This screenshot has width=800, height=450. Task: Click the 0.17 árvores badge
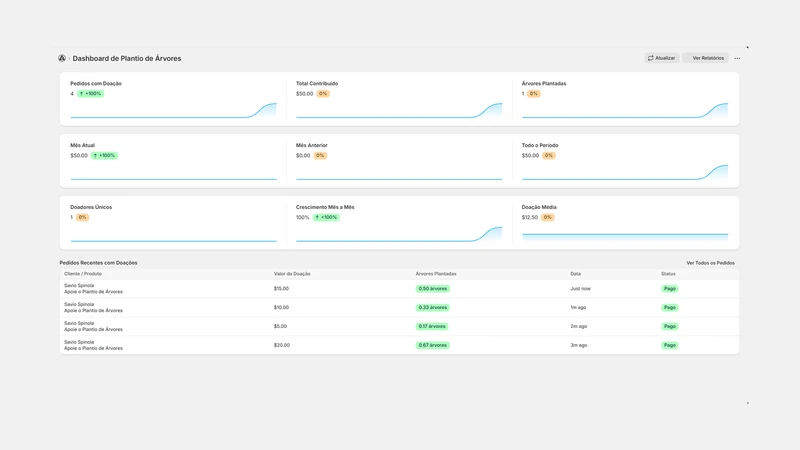click(x=432, y=327)
